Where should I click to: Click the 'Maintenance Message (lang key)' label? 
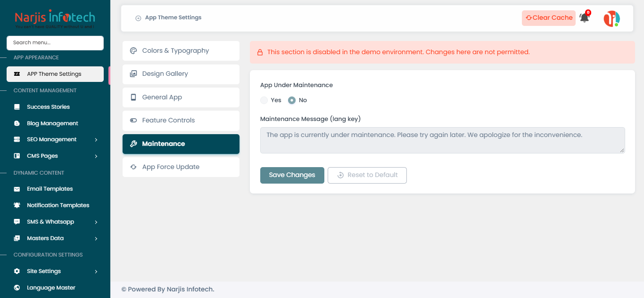pyautogui.click(x=310, y=119)
